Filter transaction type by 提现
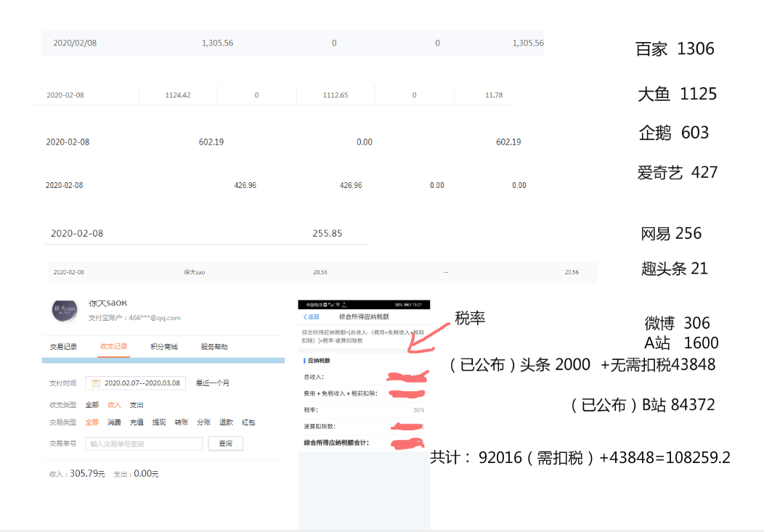 [x=159, y=422]
